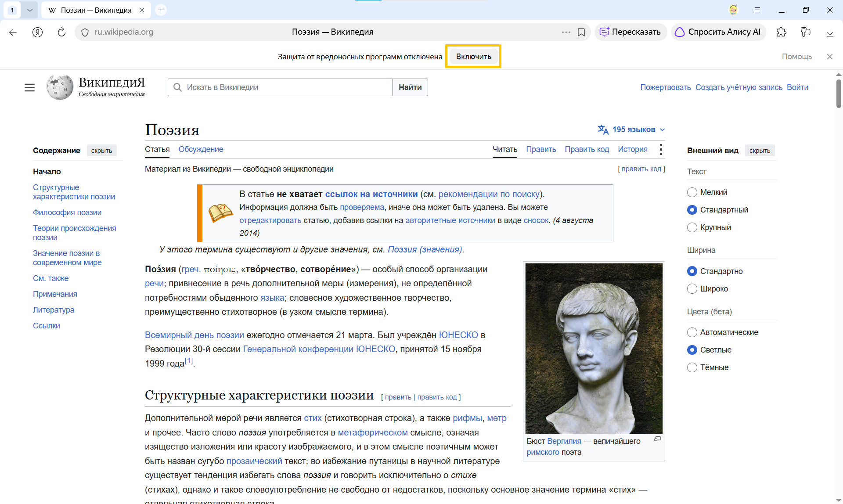Open the collections icon in toolbar
The image size is (843, 504).
[806, 32]
